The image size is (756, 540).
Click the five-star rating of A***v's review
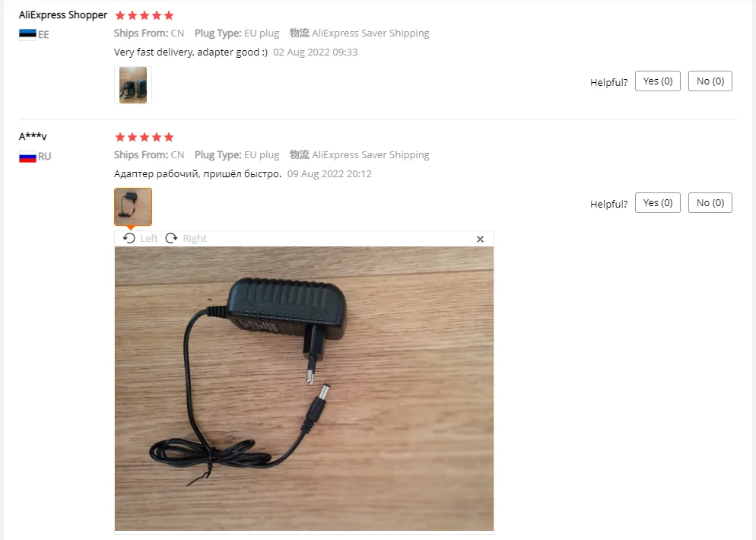click(145, 137)
